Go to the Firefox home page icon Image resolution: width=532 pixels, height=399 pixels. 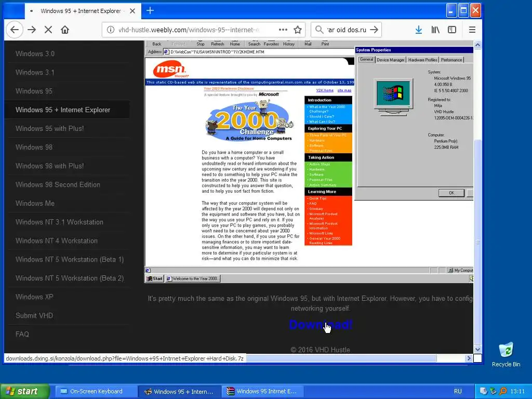pos(65,30)
